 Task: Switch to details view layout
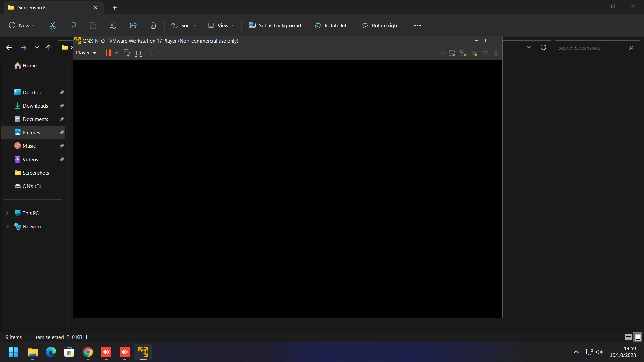coord(628,337)
